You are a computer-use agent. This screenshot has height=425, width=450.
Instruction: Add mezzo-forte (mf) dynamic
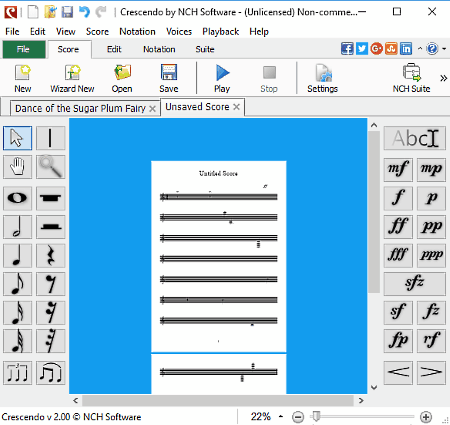(398, 170)
